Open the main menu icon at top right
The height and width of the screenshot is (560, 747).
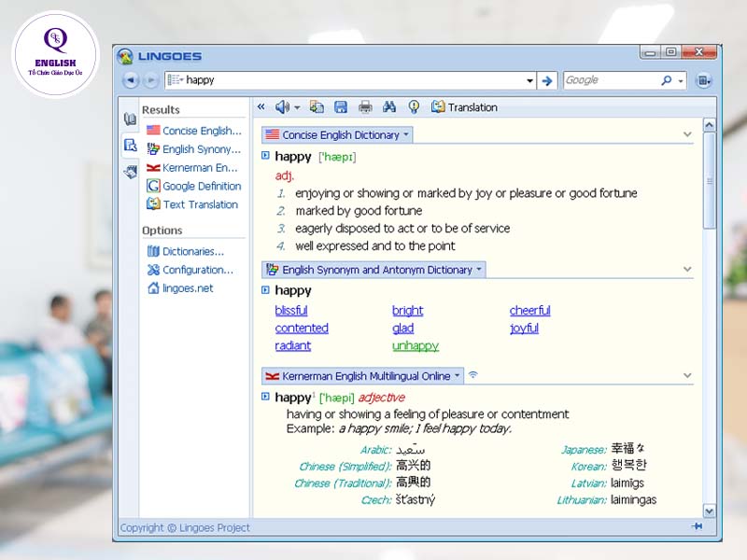tap(704, 80)
